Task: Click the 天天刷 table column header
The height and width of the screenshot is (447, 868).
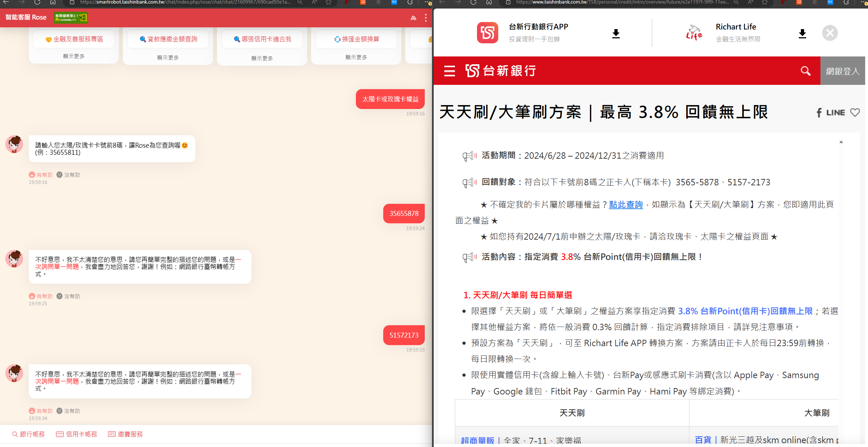Action: [572, 413]
